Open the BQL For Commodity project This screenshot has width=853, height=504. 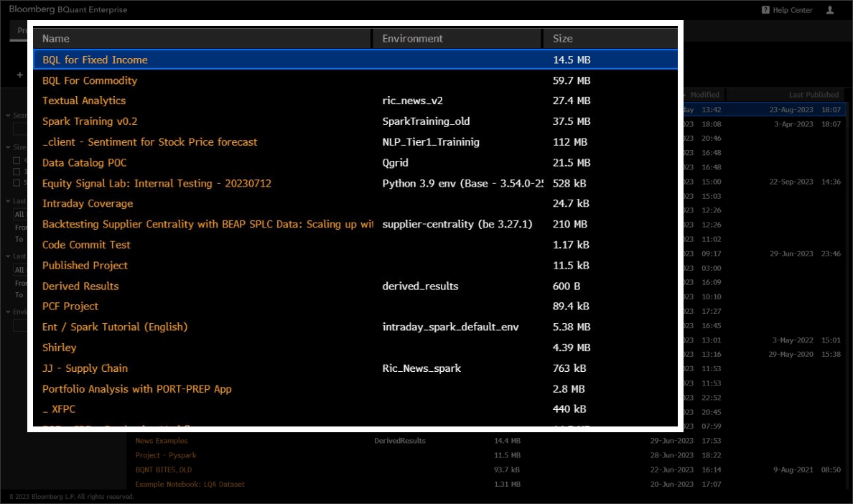click(x=89, y=80)
